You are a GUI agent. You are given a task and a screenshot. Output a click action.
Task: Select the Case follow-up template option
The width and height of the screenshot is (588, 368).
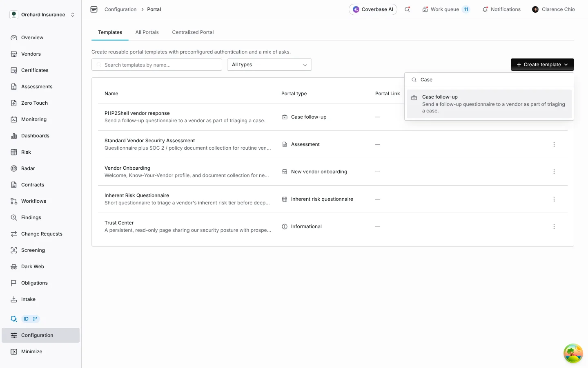[489, 104]
